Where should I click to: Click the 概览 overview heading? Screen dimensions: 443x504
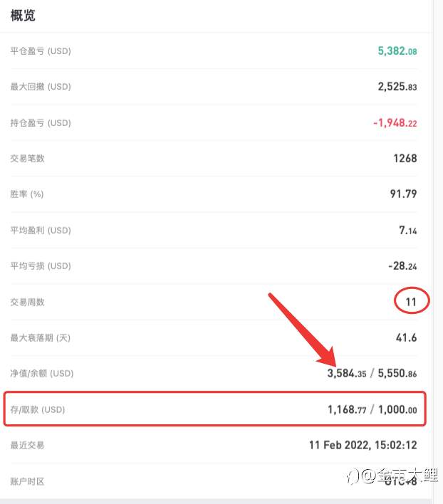coord(23,16)
